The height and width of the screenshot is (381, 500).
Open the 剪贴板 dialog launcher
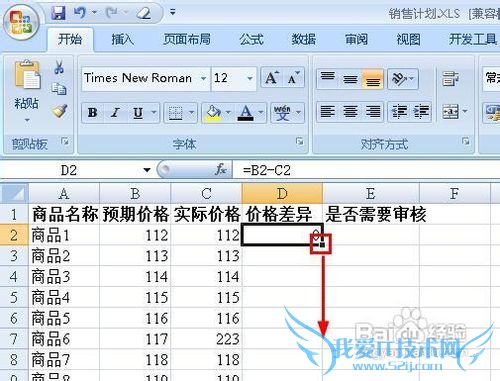click(x=65, y=142)
